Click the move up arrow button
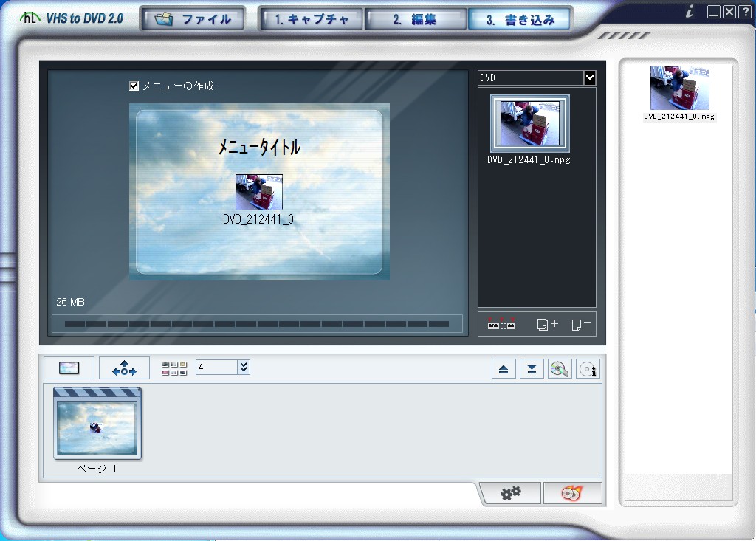756x541 pixels. pyautogui.click(x=504, y=369)
